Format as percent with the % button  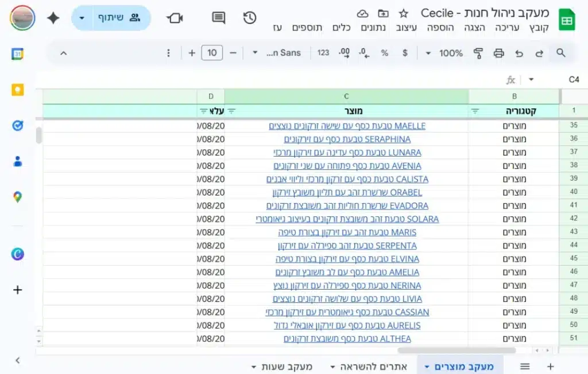(384, 53)
